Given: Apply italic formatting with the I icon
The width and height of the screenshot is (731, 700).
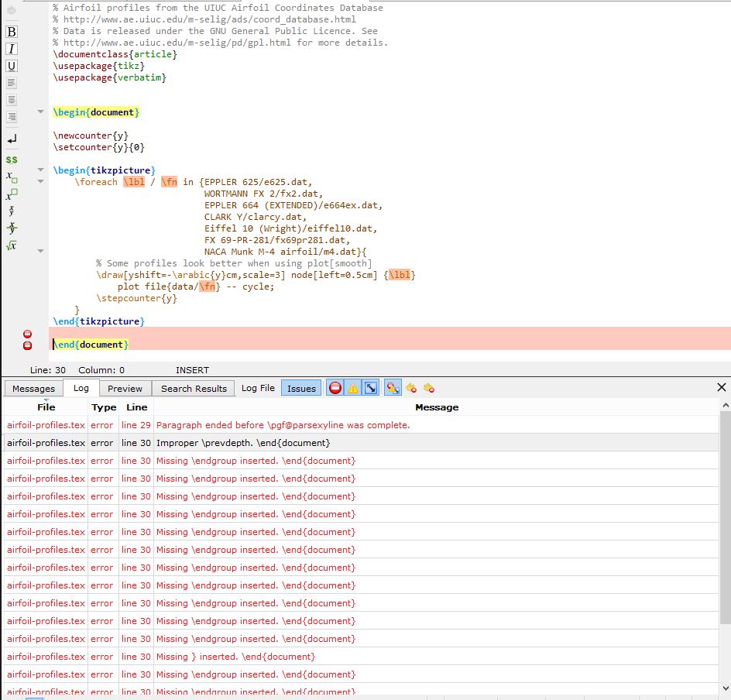Looking at the screenshot, I should coord(12,49).
